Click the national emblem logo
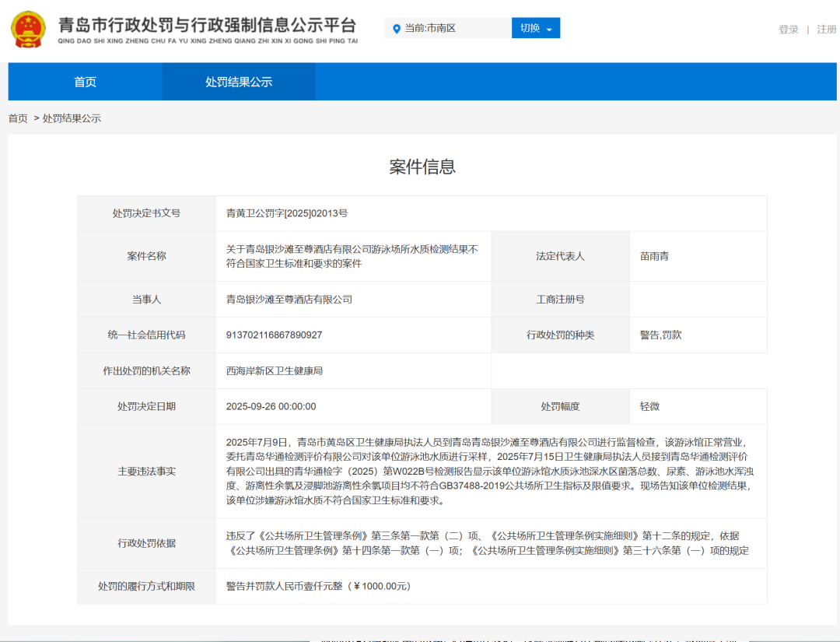This screenshot has width=840, height=642. point(28,29)
